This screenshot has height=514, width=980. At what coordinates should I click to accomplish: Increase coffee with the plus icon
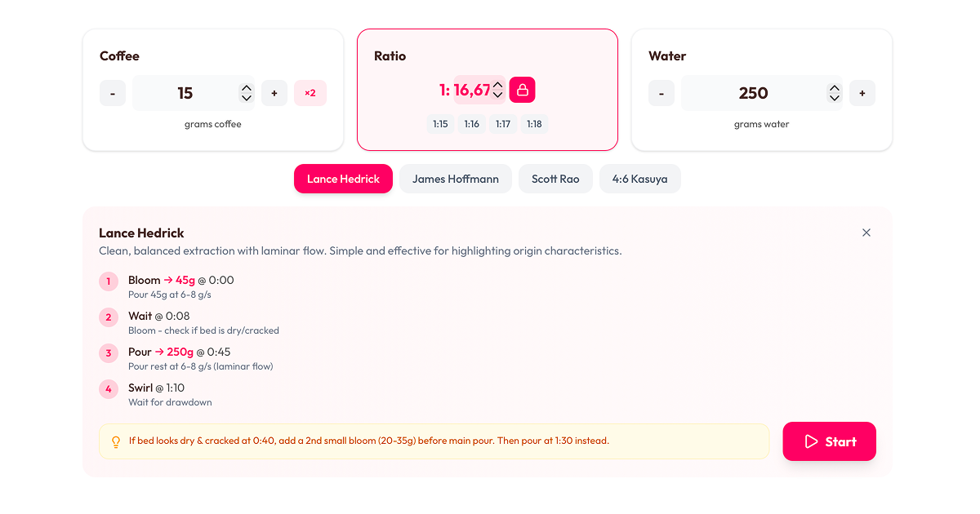(274, 93)
